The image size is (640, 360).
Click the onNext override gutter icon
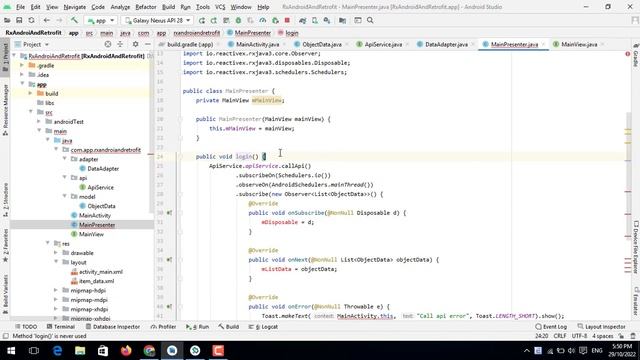pyautogui.click(x=169, y=260)
